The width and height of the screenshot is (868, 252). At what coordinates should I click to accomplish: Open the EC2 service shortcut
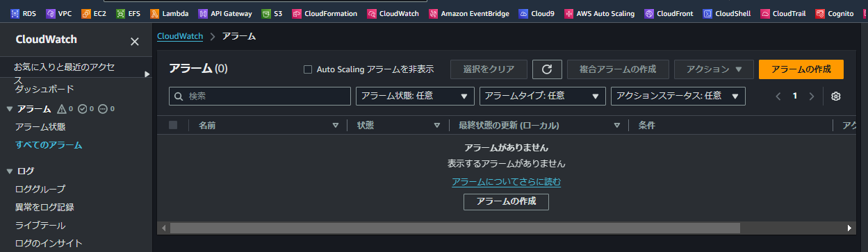pyautogui.click(x=95, y=13)
